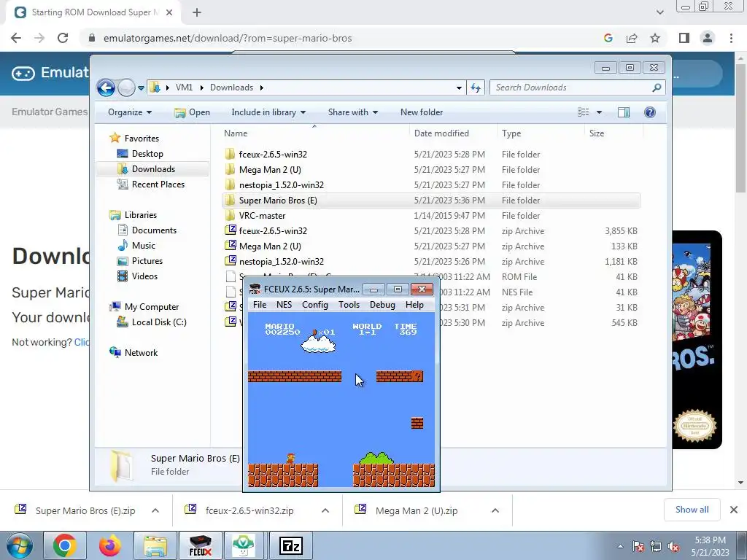Select the nestopia_1.52.0-win32 zip icon
The height and width of the screenshot is (560, 747).
tap(231, 261)
